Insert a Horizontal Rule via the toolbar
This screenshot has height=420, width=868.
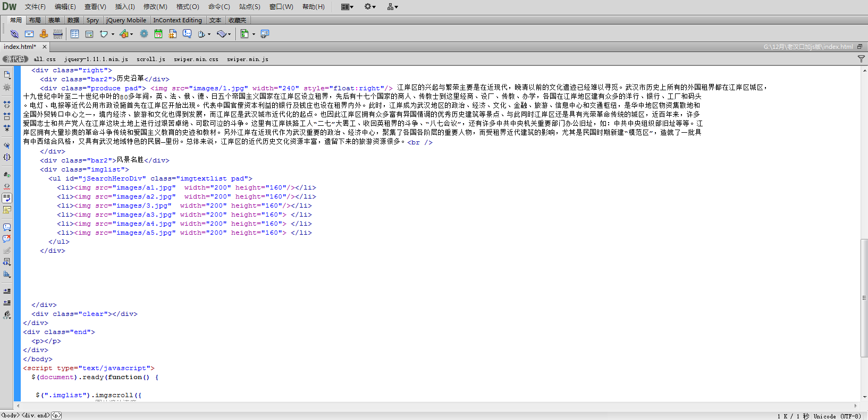(x=58, y=34)
